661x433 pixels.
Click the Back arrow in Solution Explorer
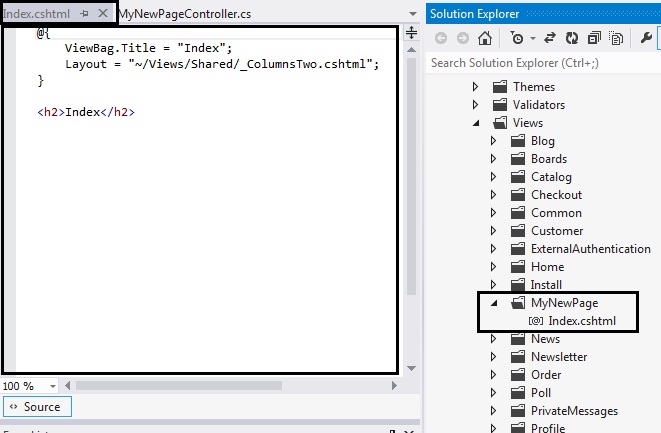coord(440,38)
